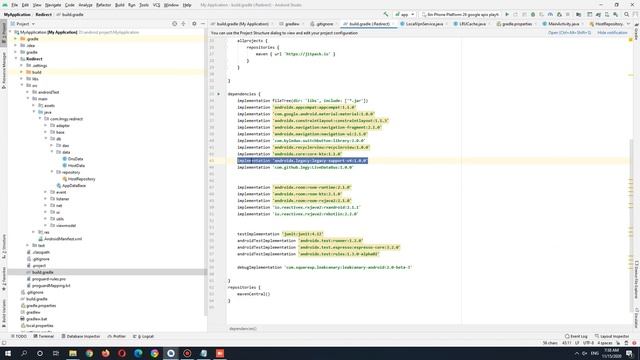The width and height of the screenshot is (640, 360).
Task: Click the expand-all icon in Project panel header
Action: point(183,24)
